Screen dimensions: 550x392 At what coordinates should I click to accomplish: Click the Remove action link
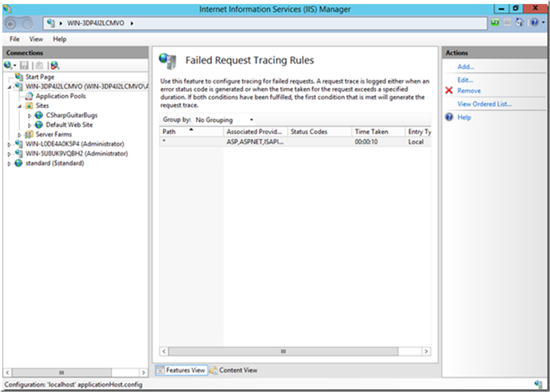(x=469, y=91)
